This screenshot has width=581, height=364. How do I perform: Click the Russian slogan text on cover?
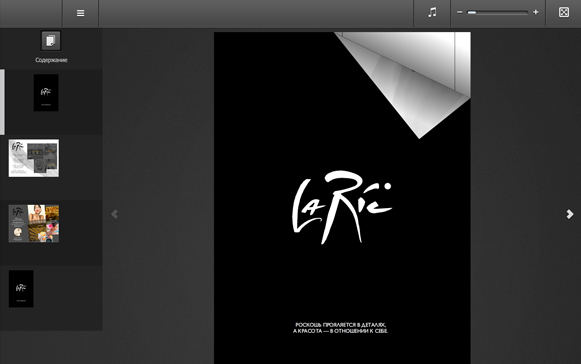click(341, 328)
